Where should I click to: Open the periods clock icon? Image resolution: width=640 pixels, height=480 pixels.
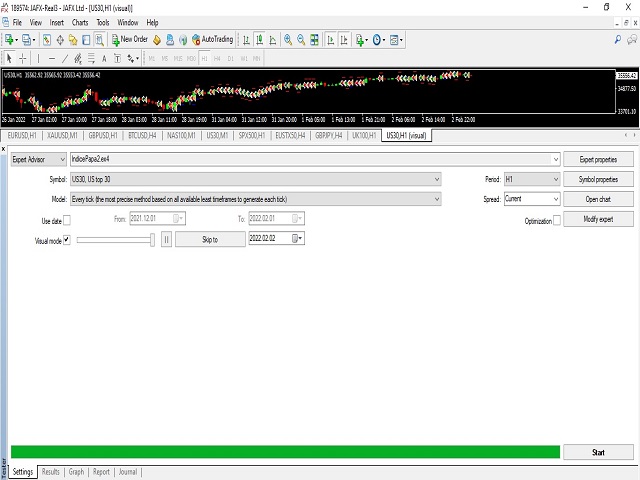click(x=378, y=40)
